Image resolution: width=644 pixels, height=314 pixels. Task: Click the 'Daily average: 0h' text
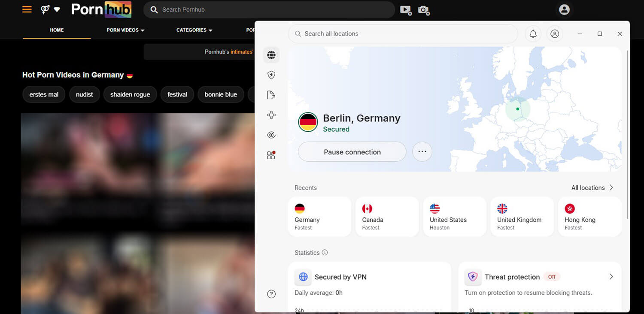click(319, 293)
